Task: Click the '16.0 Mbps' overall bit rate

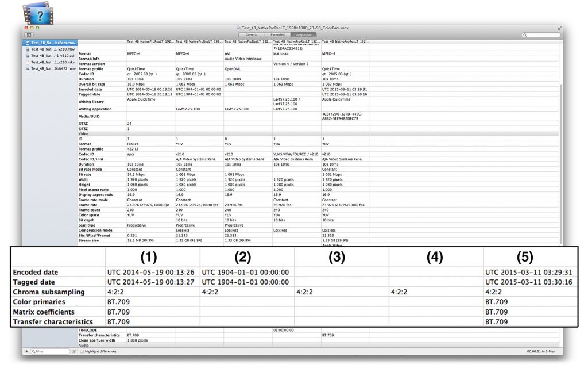Action: pyautogui.click(x=135, y=85)
